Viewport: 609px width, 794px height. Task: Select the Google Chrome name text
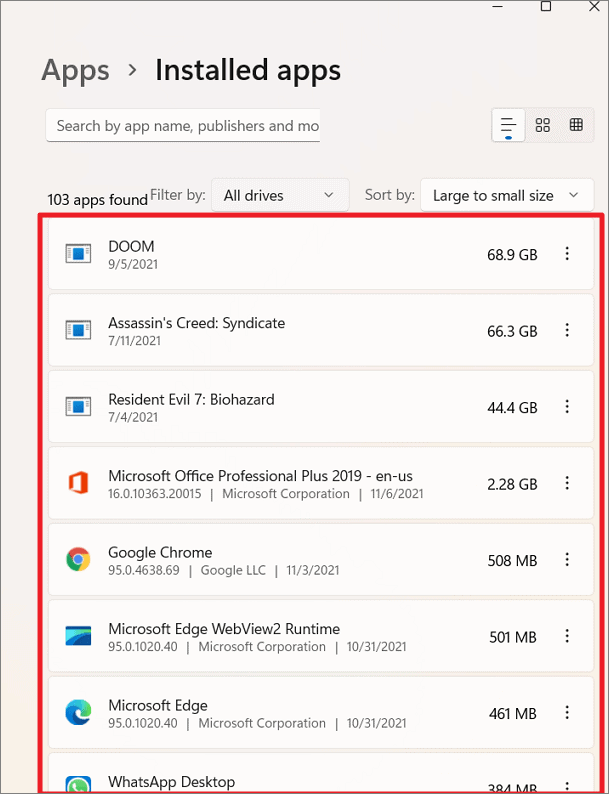pyautogui.click(x=160, y=552)
